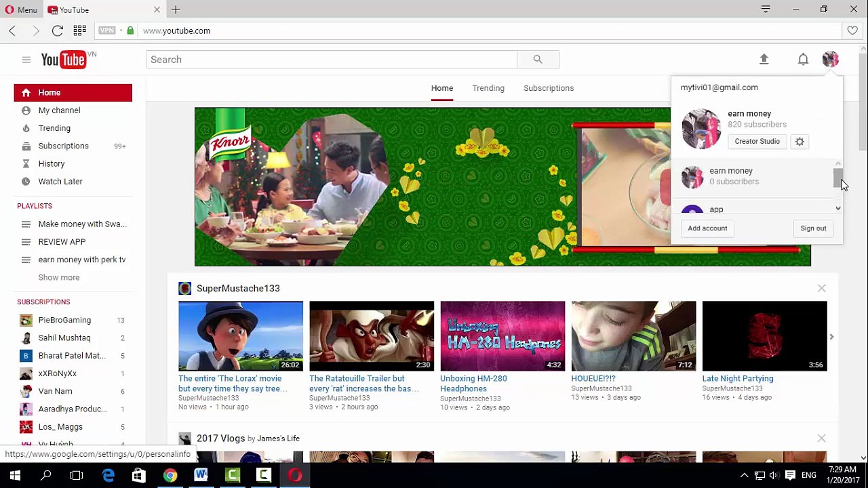Open the Speed Dial grid icon
Image resolution: width=868 pixels, height=488 pixels.
click(79, 30)
